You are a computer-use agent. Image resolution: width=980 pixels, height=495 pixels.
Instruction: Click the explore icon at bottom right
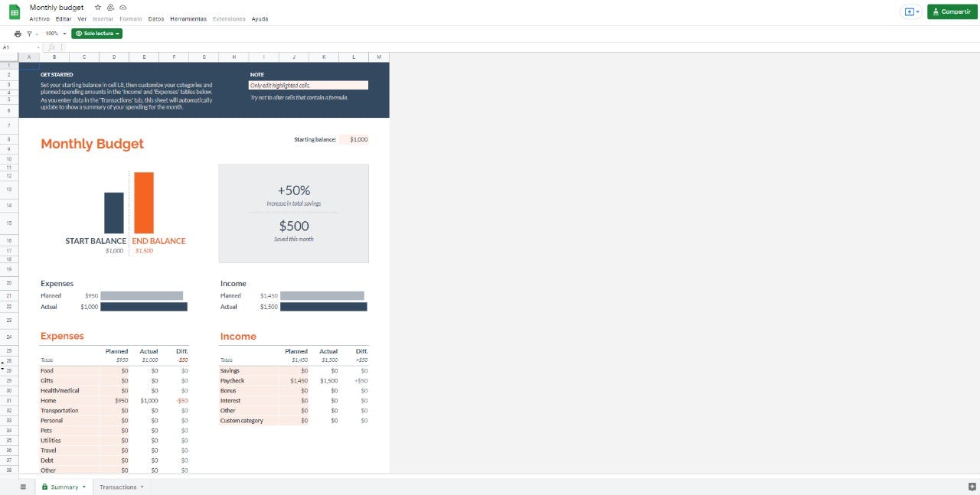point(972,487)
